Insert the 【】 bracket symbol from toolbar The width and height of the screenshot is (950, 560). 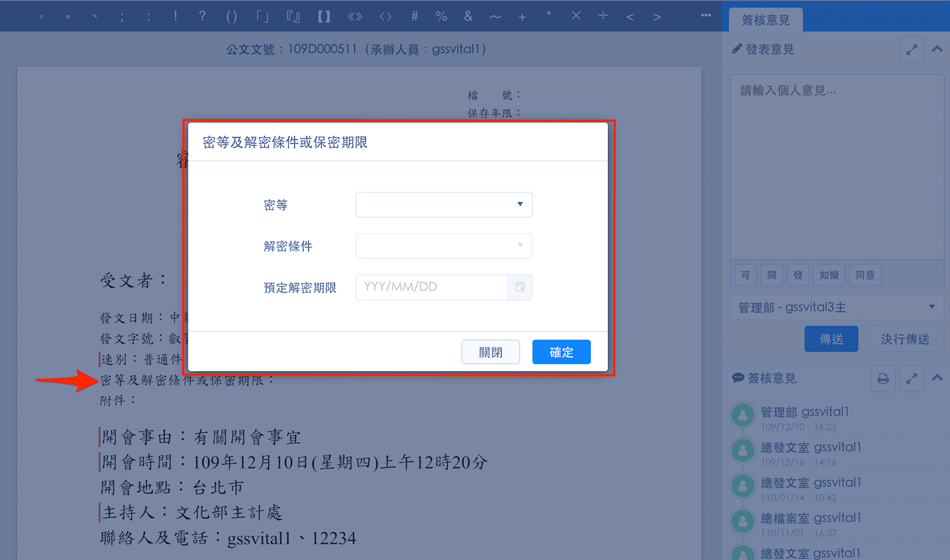[x=324, y=17]
